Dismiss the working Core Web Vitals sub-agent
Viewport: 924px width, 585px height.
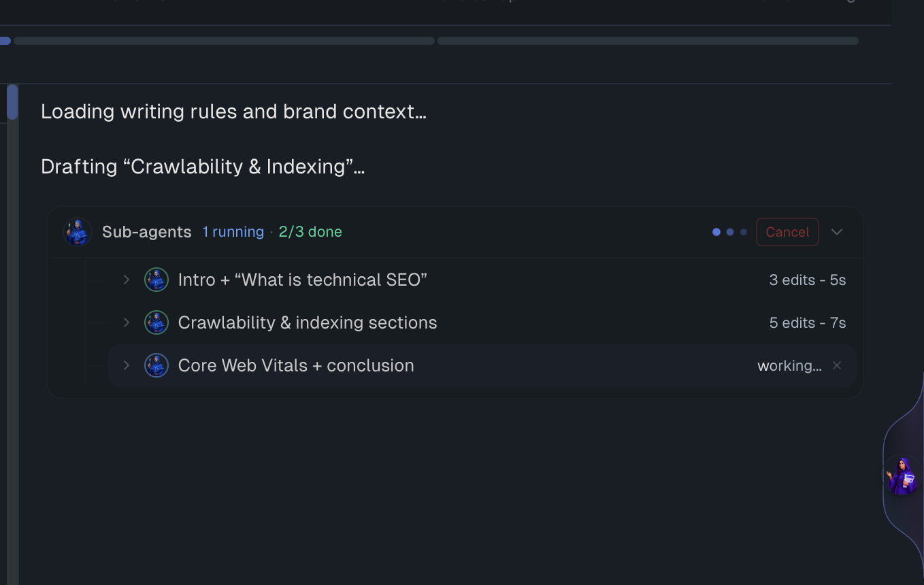(837, 365)
